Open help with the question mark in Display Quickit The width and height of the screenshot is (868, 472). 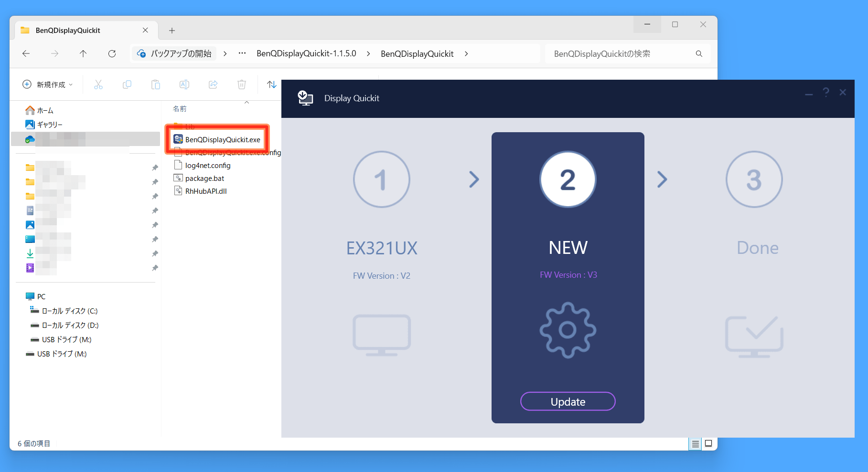825,92
